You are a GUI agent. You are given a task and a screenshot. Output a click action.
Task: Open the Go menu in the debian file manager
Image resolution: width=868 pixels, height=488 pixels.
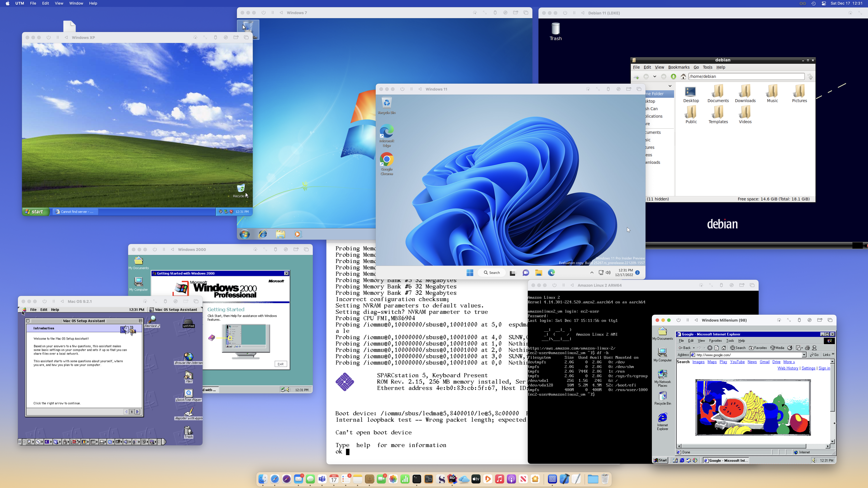(696, 67)
